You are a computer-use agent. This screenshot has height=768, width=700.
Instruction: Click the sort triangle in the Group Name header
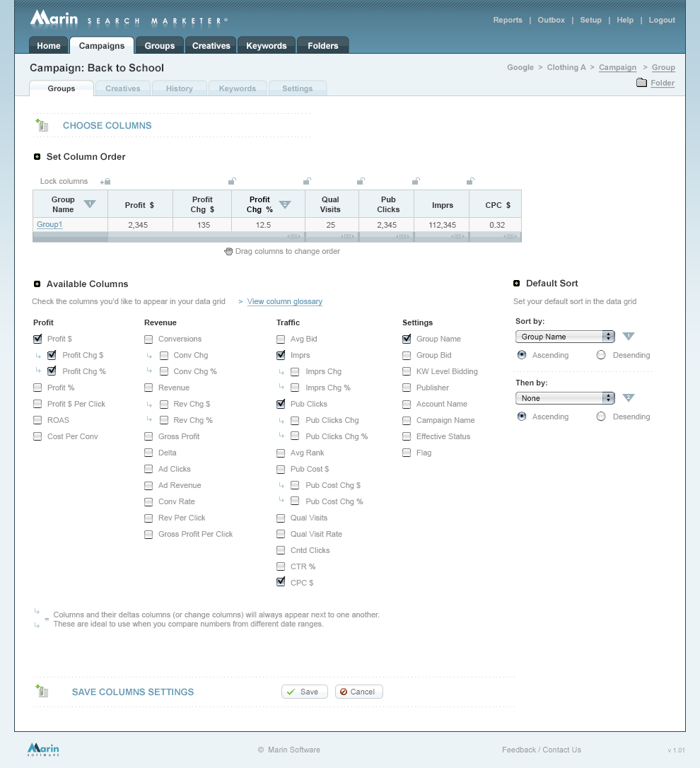[x=89, y=204]
